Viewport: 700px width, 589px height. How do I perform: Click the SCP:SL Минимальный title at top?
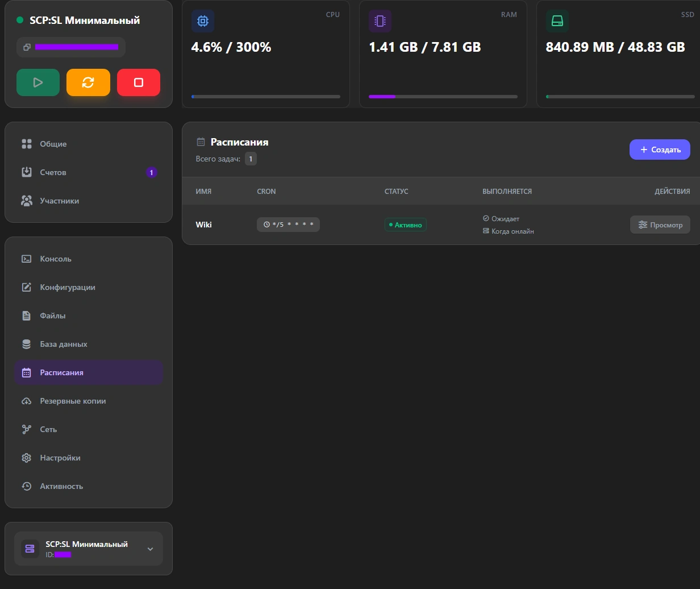(85, 20)
